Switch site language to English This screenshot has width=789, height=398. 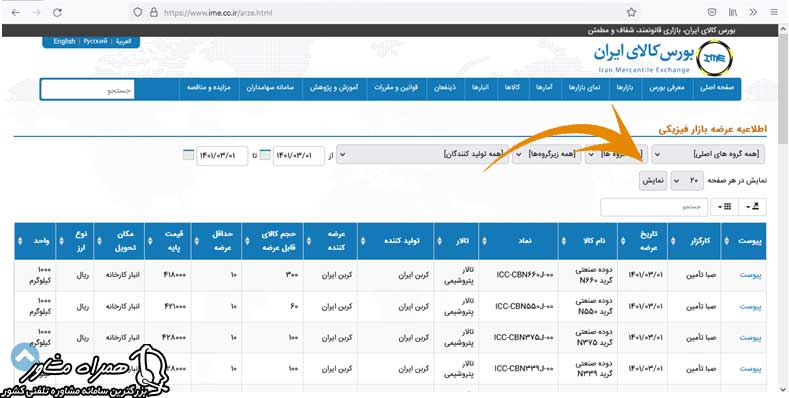coord(64,41)
